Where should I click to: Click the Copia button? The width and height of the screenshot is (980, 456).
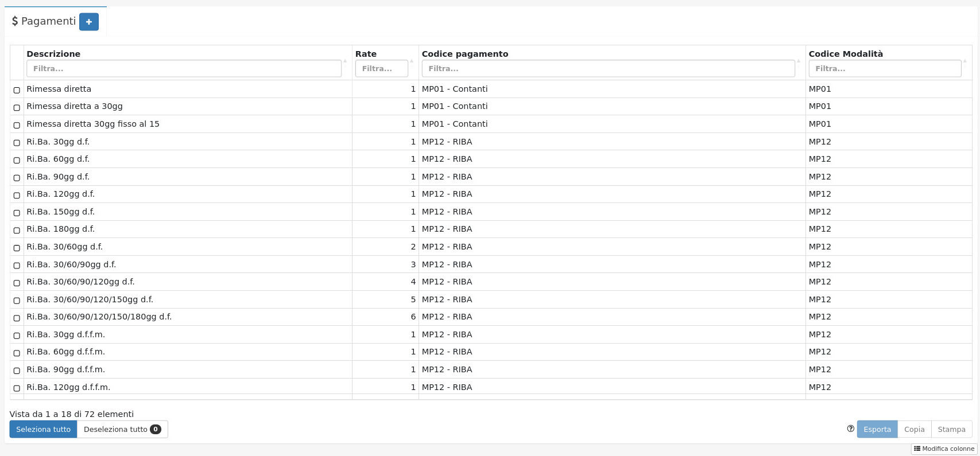914,429
